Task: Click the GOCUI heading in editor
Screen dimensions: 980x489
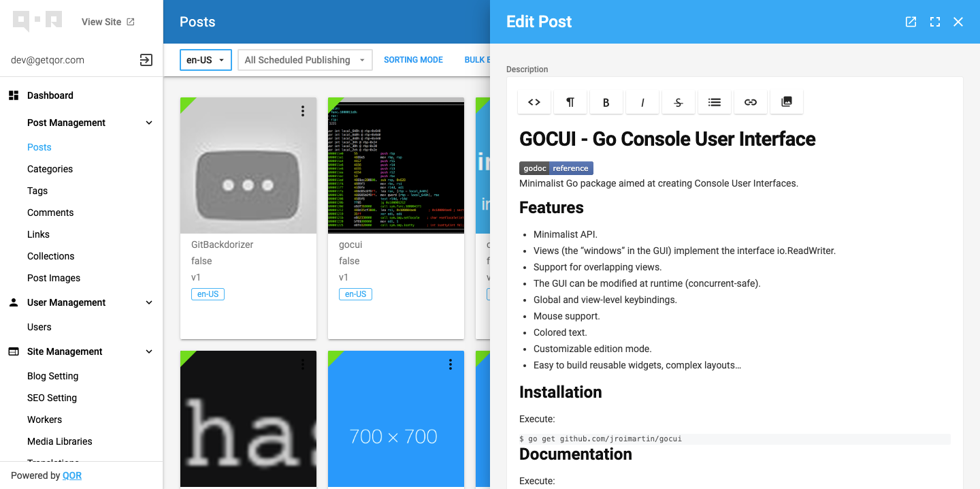Action: [668, 139]
